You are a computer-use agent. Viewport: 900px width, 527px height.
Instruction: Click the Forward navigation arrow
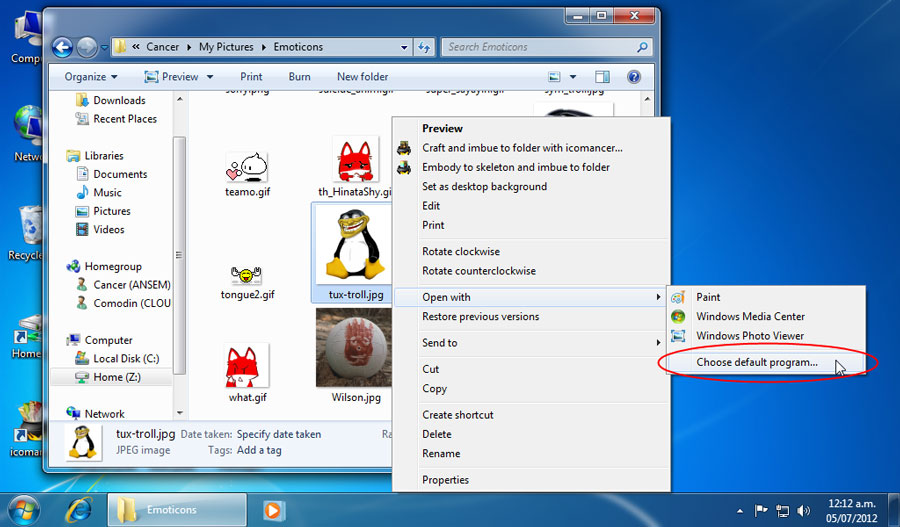87,47
